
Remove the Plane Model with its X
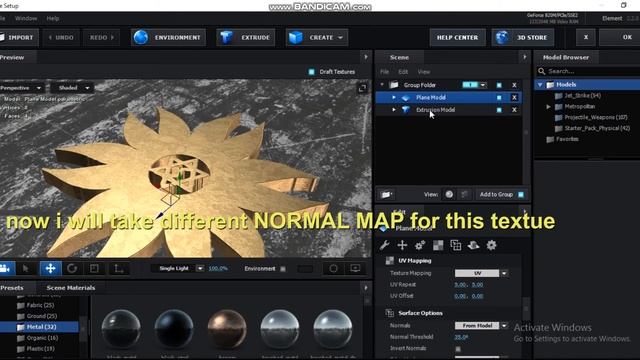[514, 98]
